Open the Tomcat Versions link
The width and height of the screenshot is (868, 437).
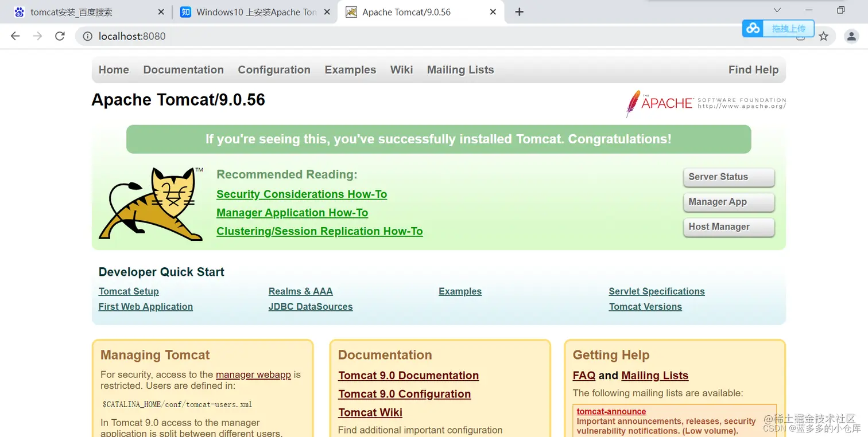coord(646,307)
